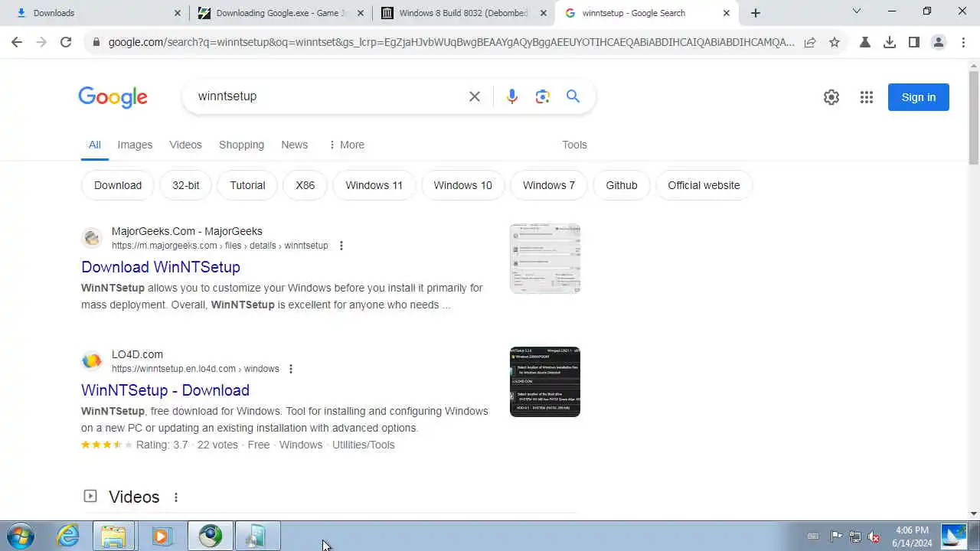
Task: Click the page vertical scrollbar thumb
Action: point(974,116)
